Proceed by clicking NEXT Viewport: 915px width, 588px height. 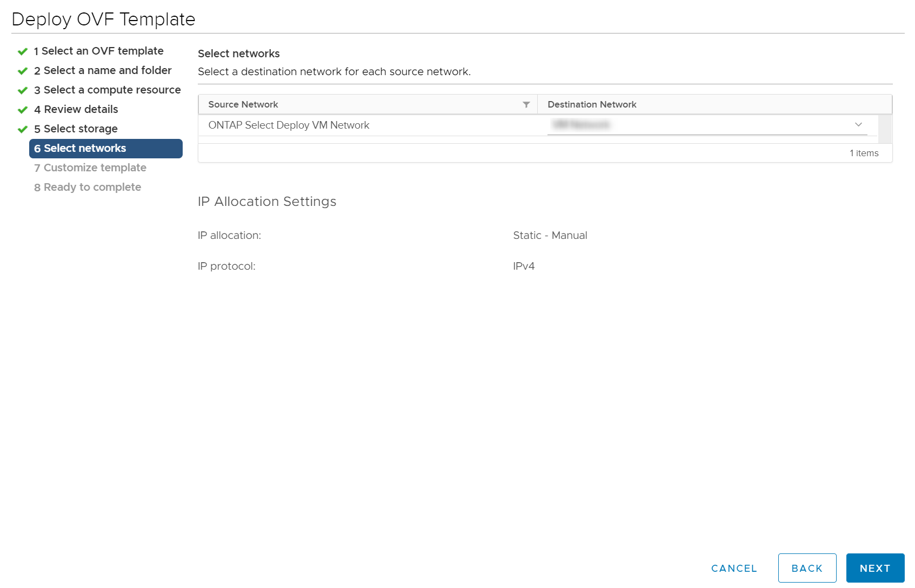[x=874, y=568]
